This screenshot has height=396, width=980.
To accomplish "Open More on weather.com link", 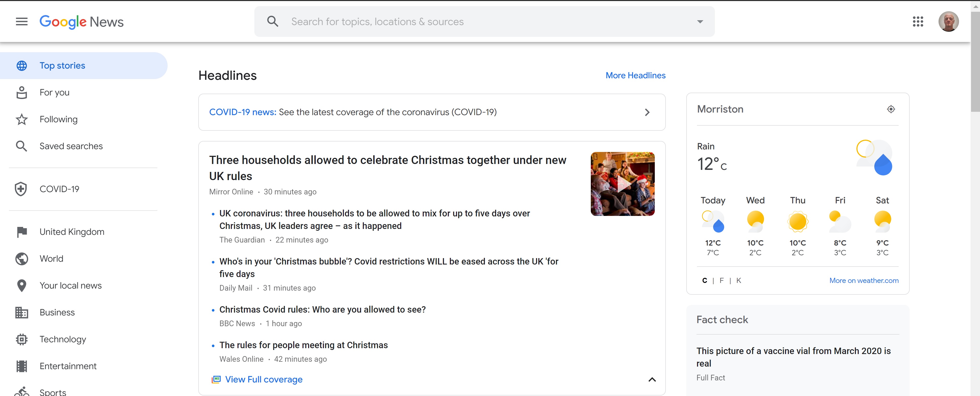I will 864,281.
